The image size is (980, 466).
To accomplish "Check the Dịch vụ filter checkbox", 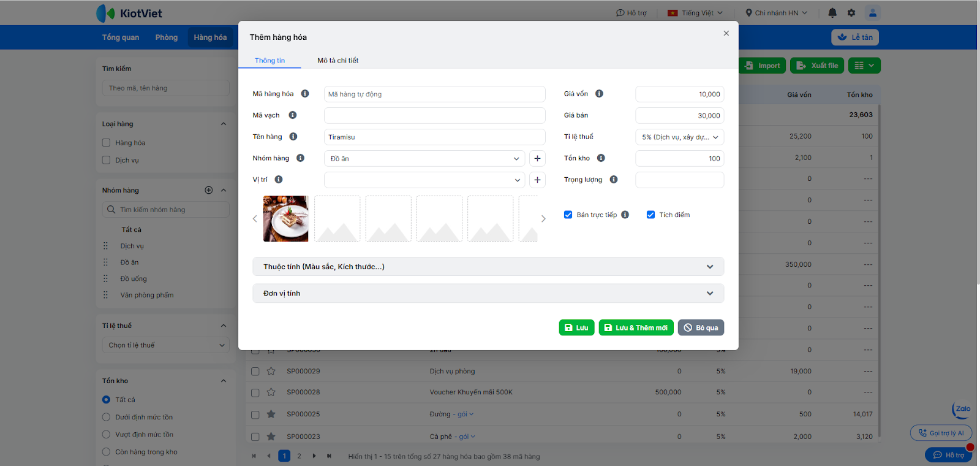I will 106,160.
